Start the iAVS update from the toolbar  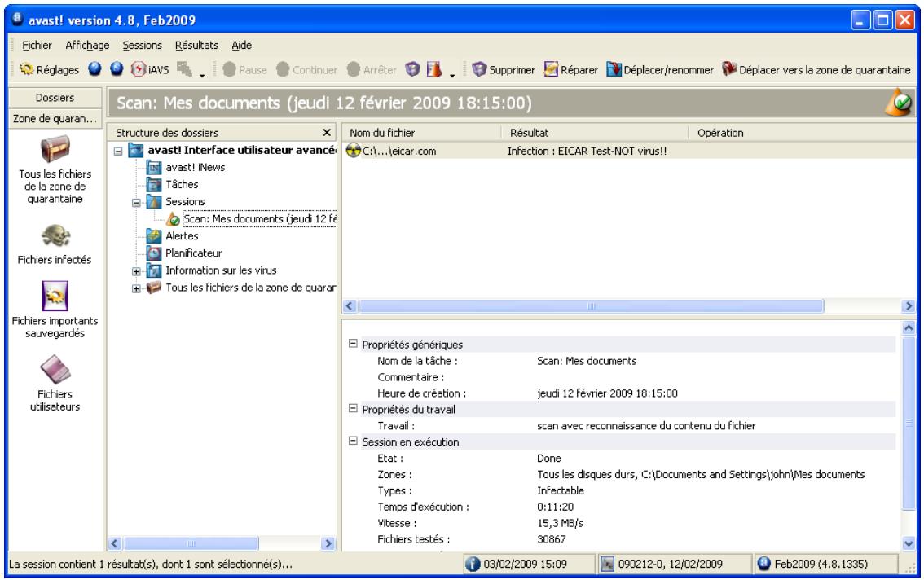point(150,69)
